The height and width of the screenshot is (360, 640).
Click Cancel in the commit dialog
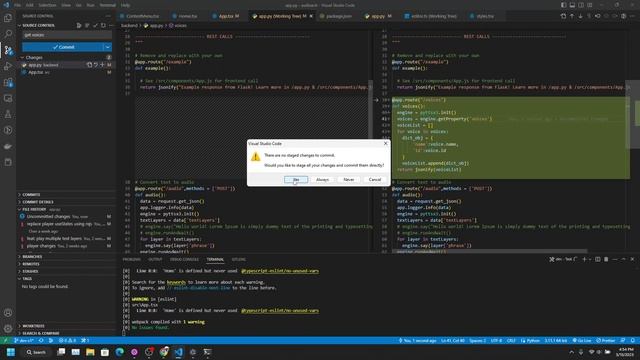coord(375,180)
